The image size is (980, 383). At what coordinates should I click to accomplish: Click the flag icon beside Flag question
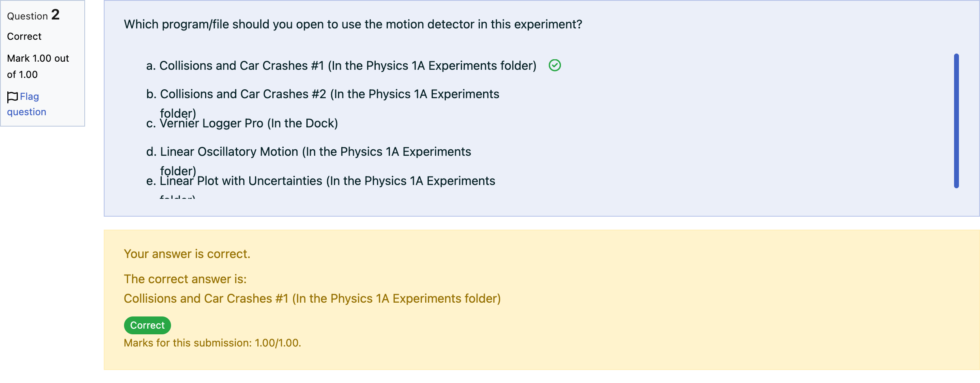click(x=13, y=97)
